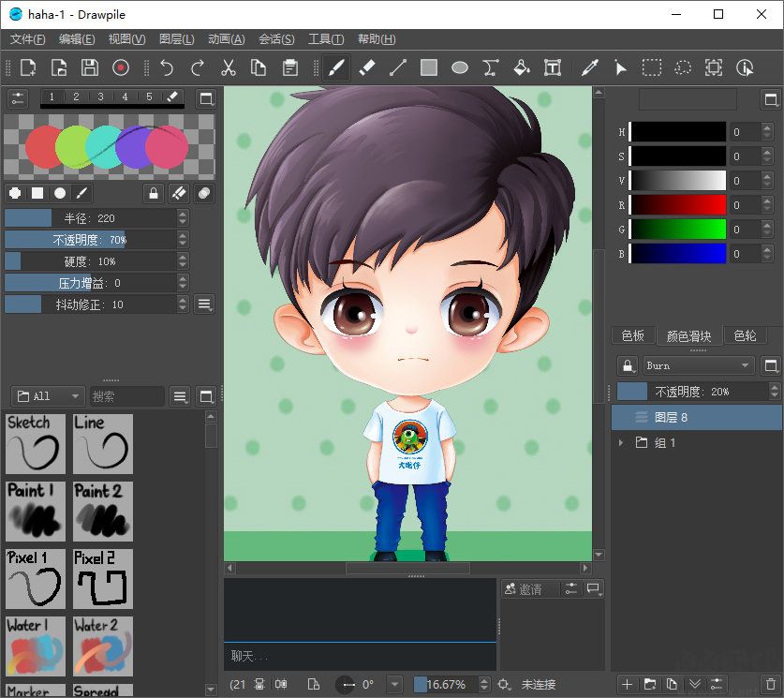Select the Eraser tool
Screen dimensions: 784x698
tap(365, 67)
